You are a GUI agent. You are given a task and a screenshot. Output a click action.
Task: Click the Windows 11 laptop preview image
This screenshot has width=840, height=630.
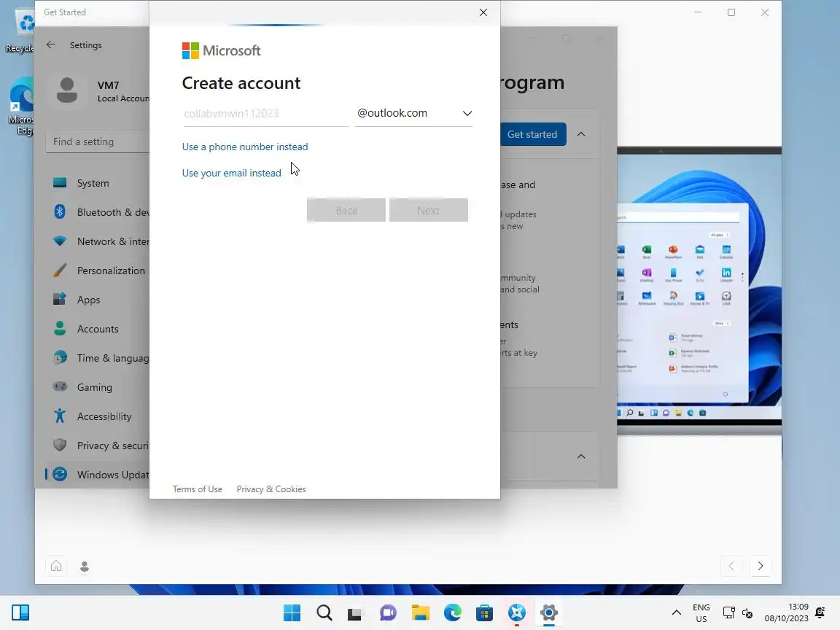(x=699, y=289)
